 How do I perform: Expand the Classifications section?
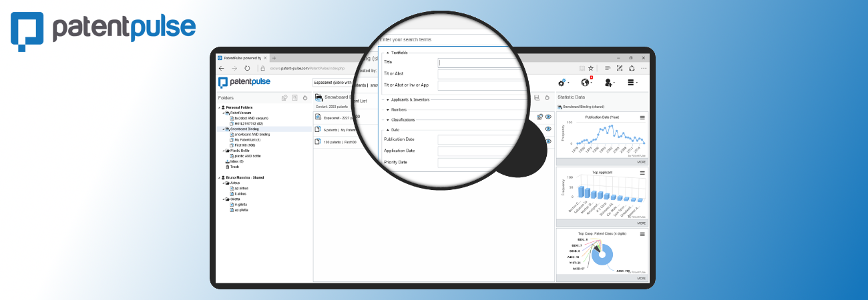[x=401, y=119]
